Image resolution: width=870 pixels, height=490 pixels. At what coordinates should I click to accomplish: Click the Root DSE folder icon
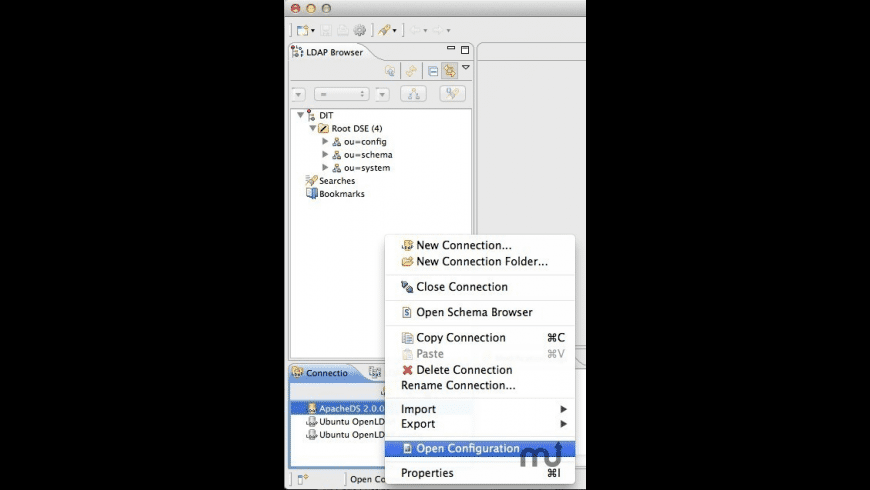pos(323,129)
